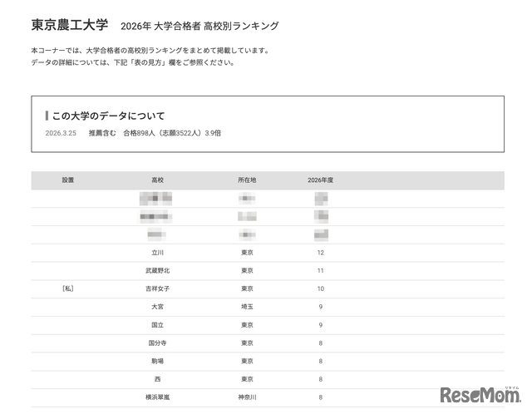This screenshot has height=414, width=532.
Task: Click the データの詳細については sentence
Action: click(133, 62)
